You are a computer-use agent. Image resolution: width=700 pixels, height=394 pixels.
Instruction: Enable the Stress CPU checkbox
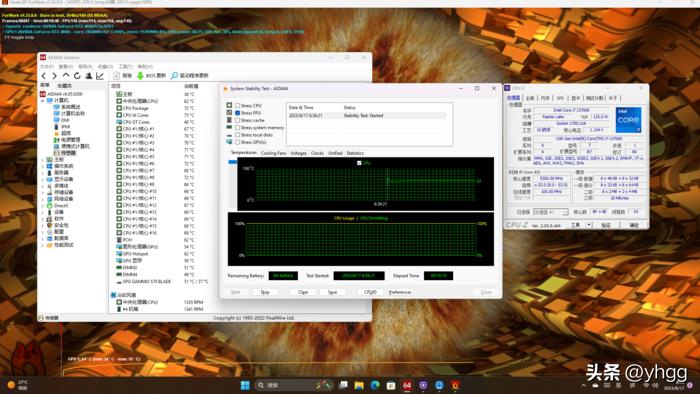[x=238, y=106]
